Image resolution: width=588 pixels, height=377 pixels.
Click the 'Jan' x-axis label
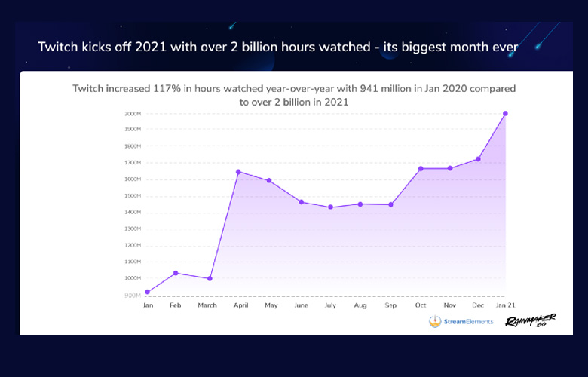pos(148,305)
